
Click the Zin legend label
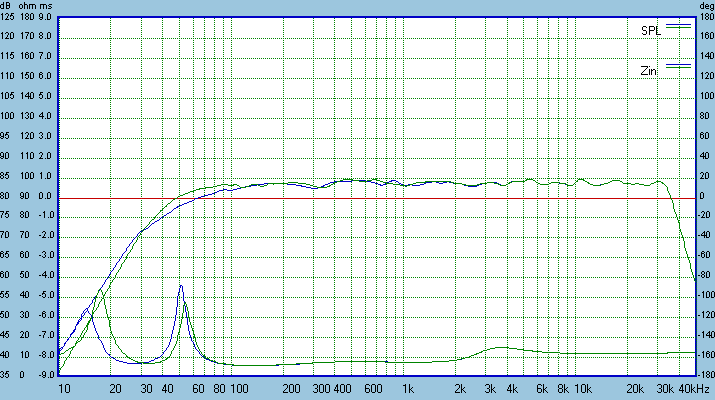650,70
